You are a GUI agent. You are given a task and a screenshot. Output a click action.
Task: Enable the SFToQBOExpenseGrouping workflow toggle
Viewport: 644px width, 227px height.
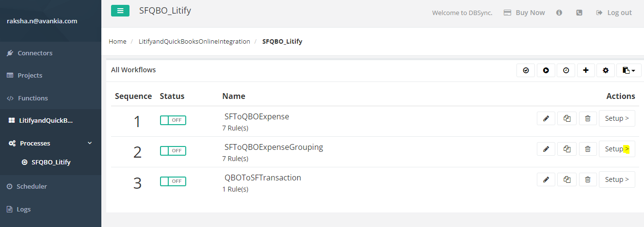173,151
